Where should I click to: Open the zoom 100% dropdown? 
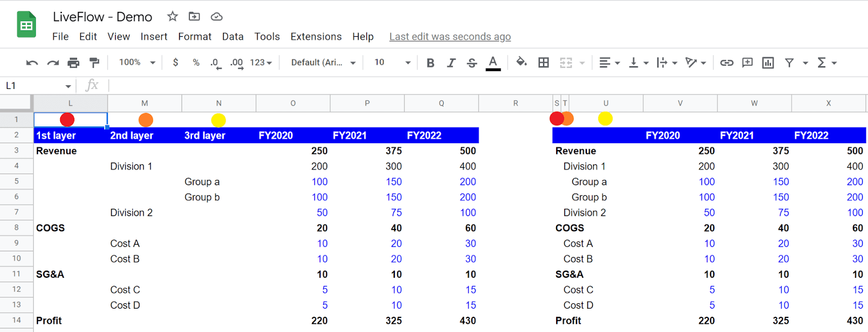[137, 62]
